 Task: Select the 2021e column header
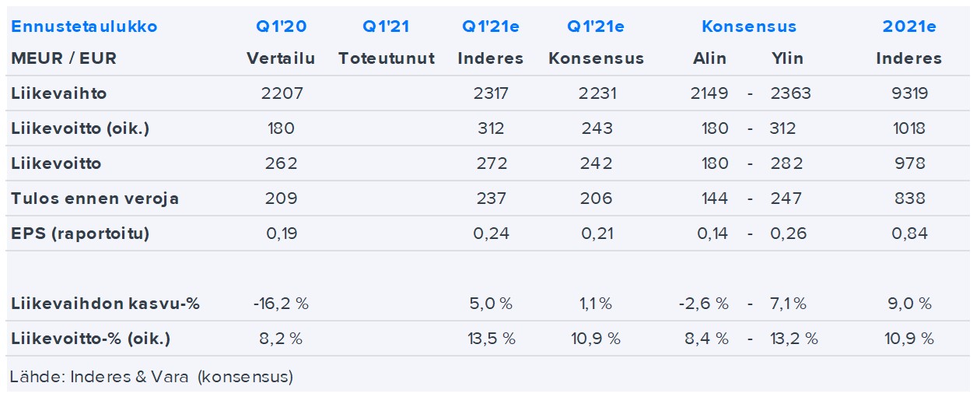coord(908,26)
